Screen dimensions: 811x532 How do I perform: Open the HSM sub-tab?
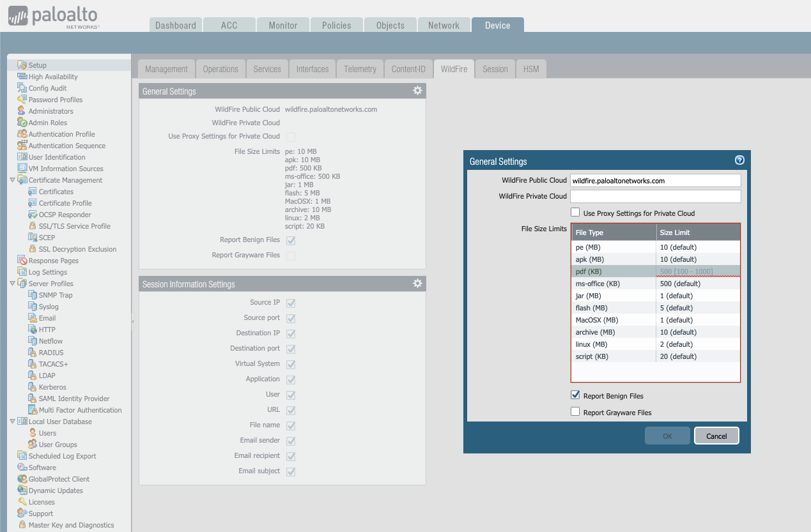pos(531,69)
